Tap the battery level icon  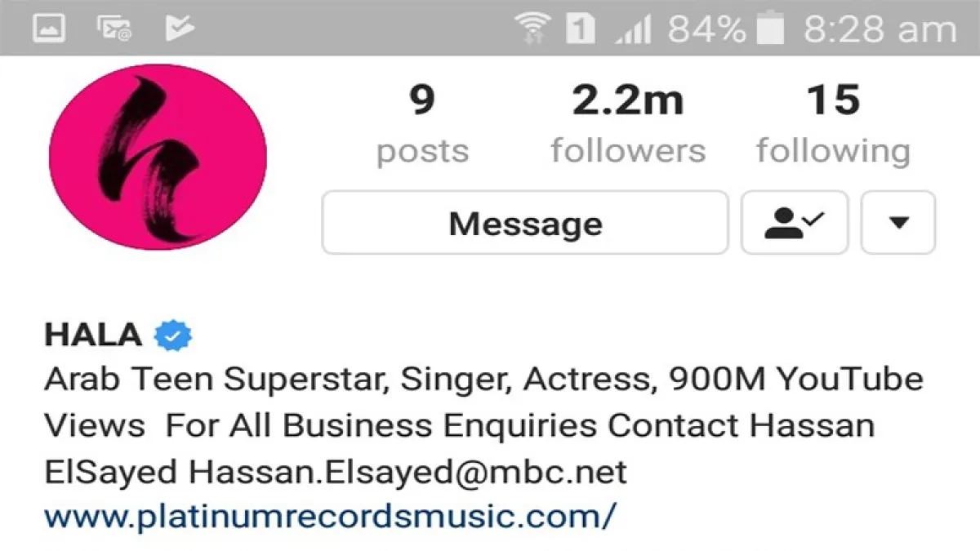pyautogui.click(x=769, y=29)
